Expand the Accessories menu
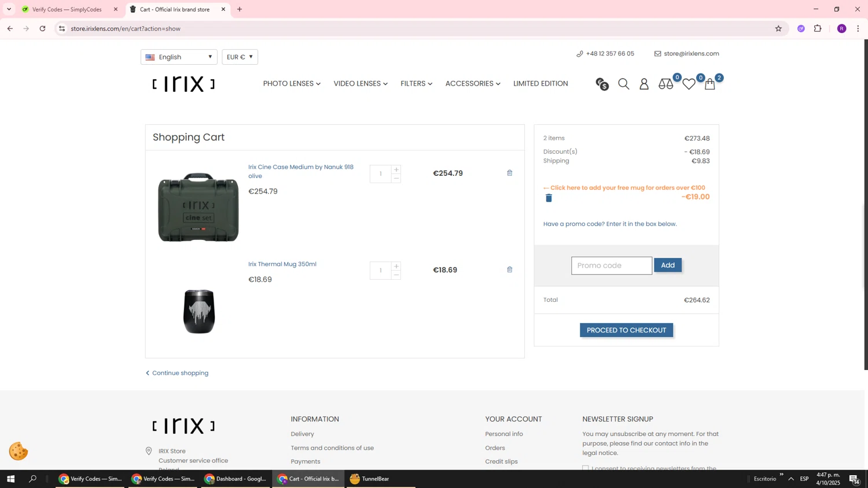 point(473,84)
